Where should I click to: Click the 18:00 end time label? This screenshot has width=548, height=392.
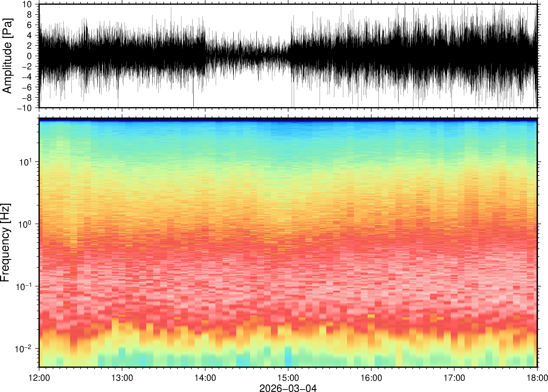[537, 378]
